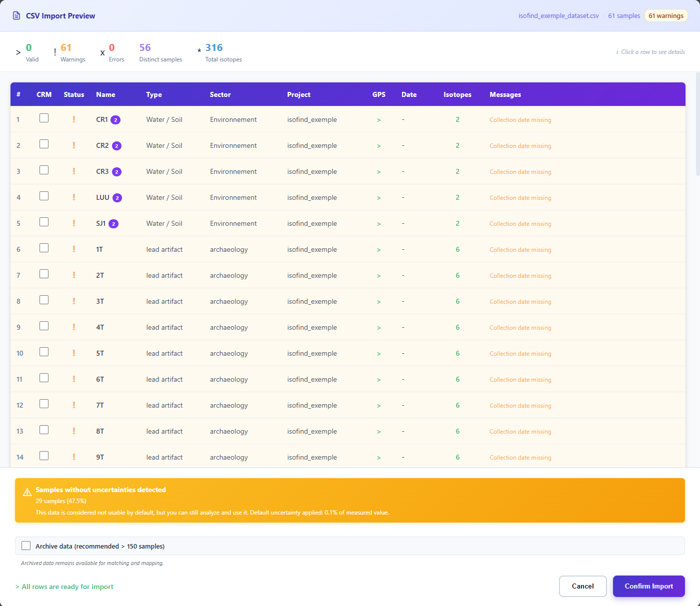The height and width of the screenshot is (606, 700).
Task: Sort by the Name column header
Action: click(105, 94)
